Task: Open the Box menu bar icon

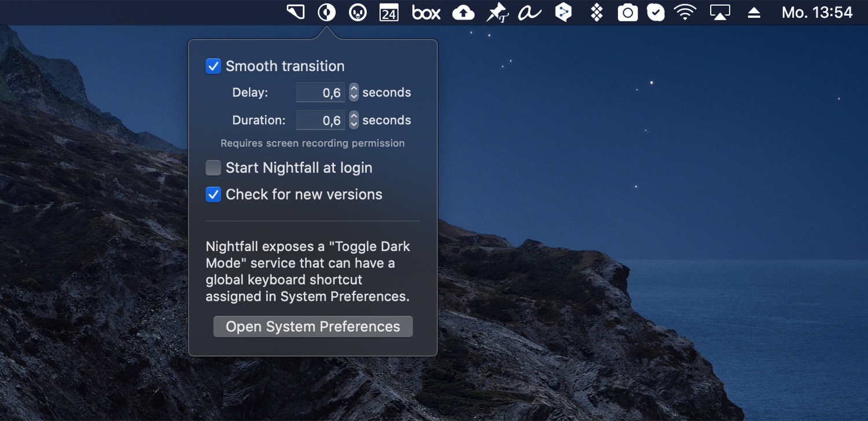Action: (x=426, y=13)
